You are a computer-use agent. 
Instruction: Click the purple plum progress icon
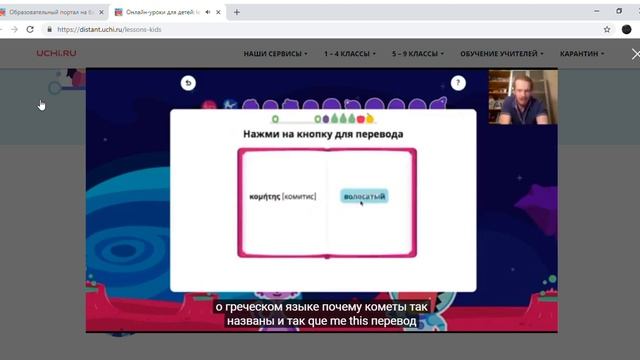pos(326,119)
